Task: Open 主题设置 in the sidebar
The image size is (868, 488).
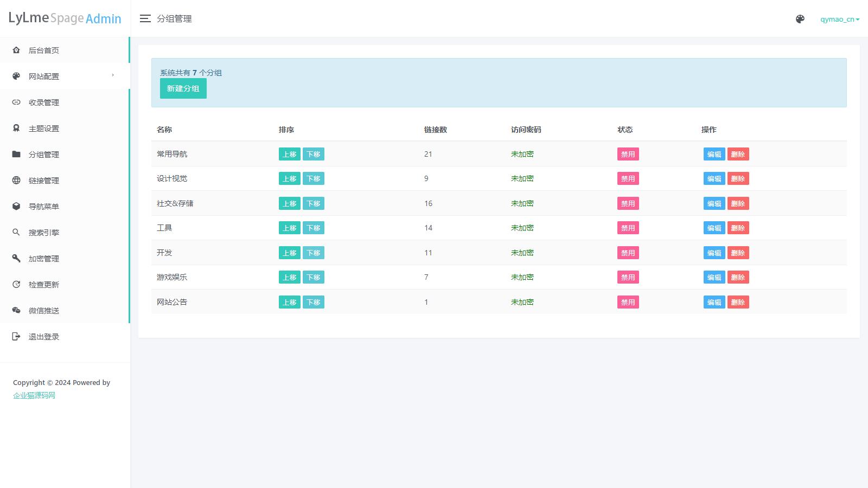Action: pyautogui.click(x=44, y=129)
